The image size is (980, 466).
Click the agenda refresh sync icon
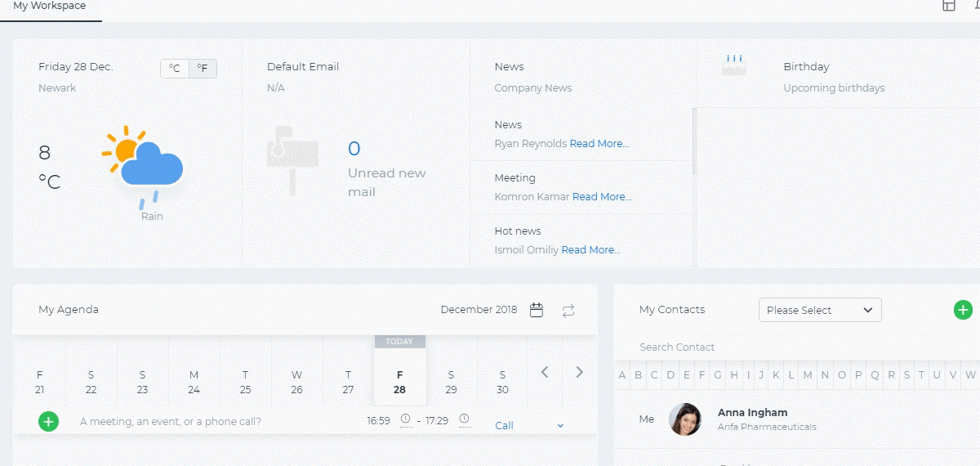pos(568,310)
